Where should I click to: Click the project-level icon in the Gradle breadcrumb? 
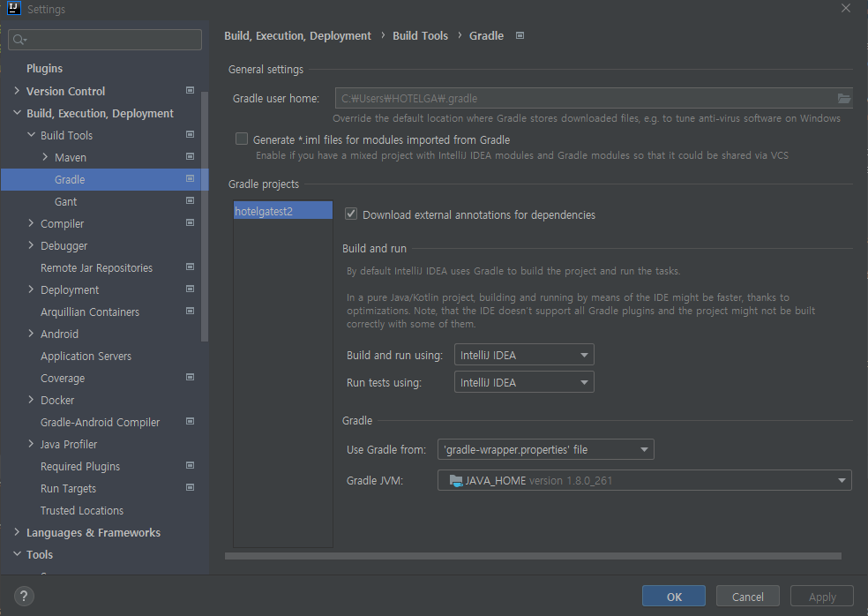(520, 35)
